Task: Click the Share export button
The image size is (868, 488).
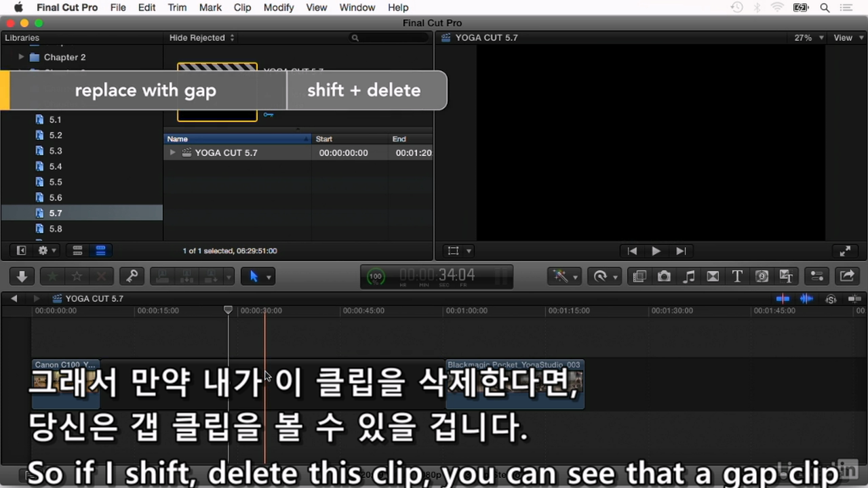Action: click(x=847, y=276)
